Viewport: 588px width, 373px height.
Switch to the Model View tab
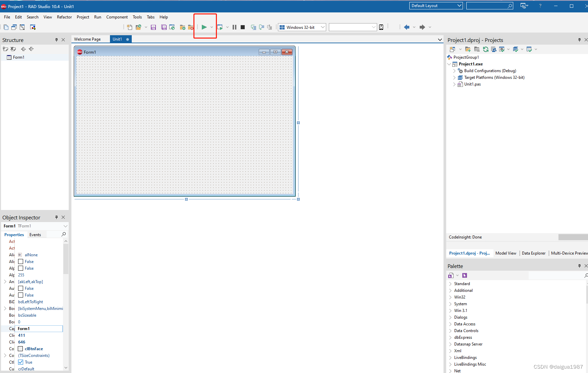pos(506,253)
